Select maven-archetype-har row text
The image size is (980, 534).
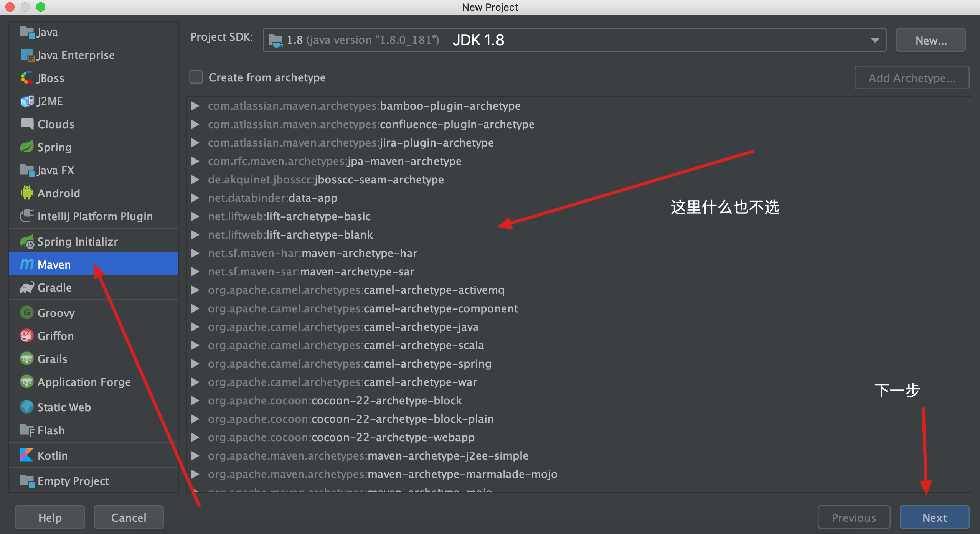tap(312, 253)
